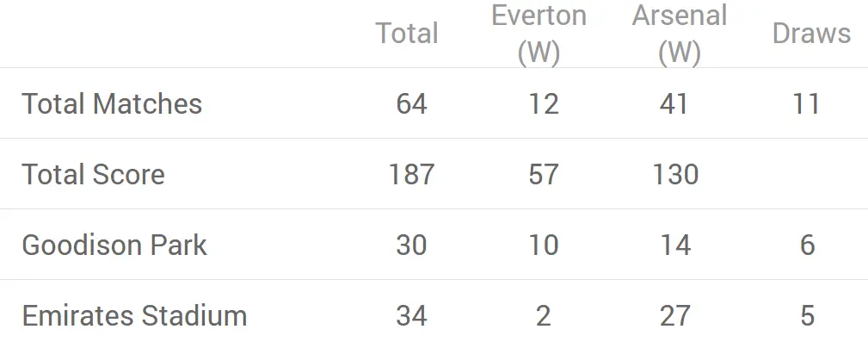
Task: Click Arsenal wins value 41
Action: (674, 104)
